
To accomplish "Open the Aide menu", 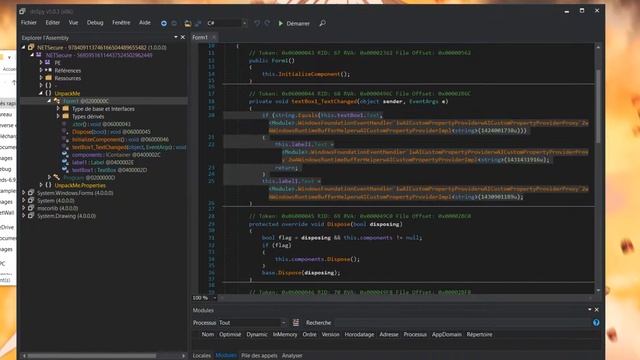I will point(145,23).
